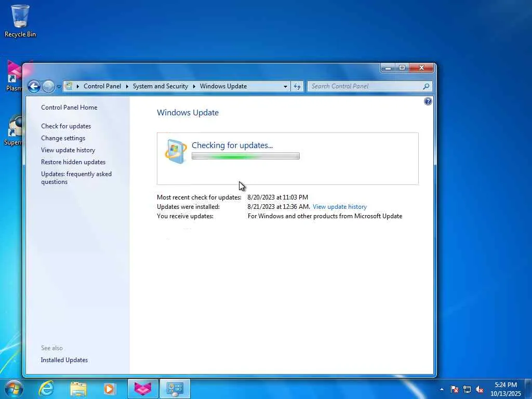Click View update history link beside install date
The height and width of the screenshot is (399, 532).
tap(340, 207)
